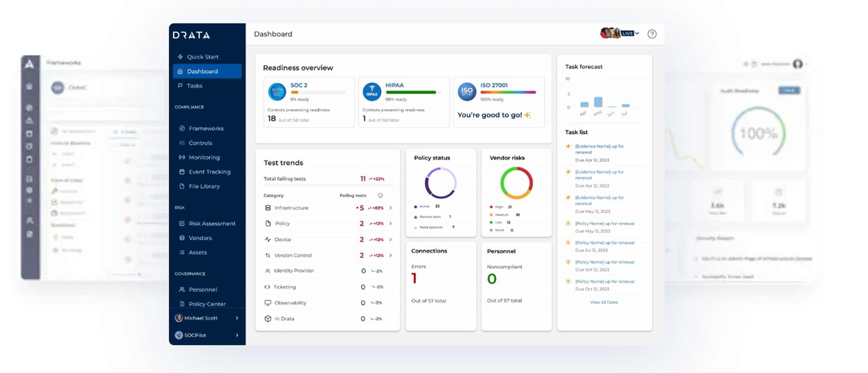Viewport: 868px width, 373px height.
Task: Click the Version Control branch icon
Action: pos(268,255)
